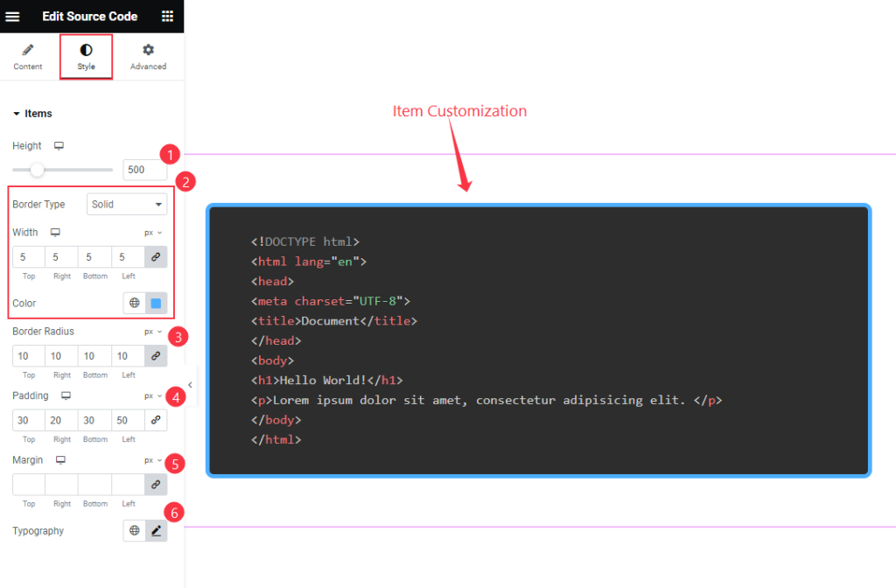Toggle the link values button for Padding
The image size is (896, 588).
[x=156, y=420]
